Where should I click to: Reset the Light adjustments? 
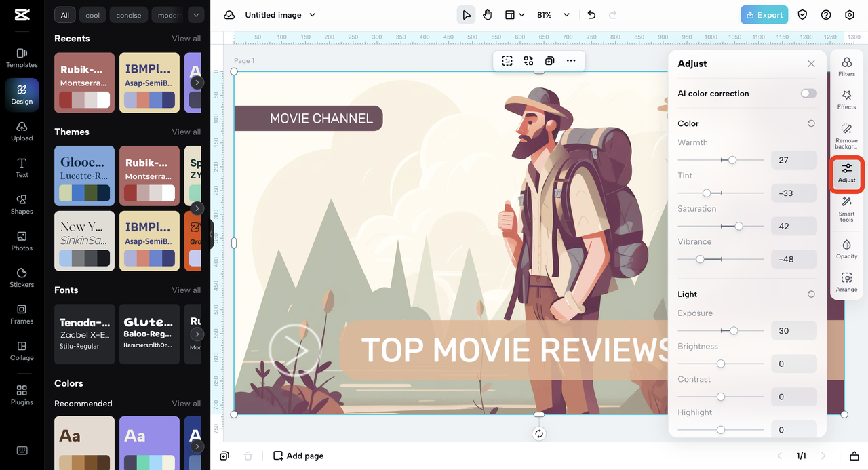[811, 294]
